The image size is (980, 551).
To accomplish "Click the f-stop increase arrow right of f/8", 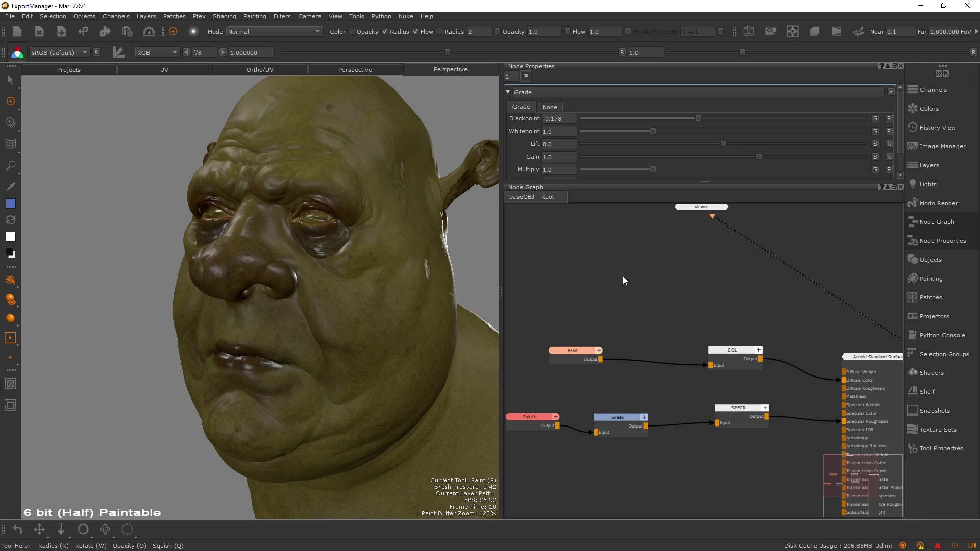I will [x=223, y=52].
